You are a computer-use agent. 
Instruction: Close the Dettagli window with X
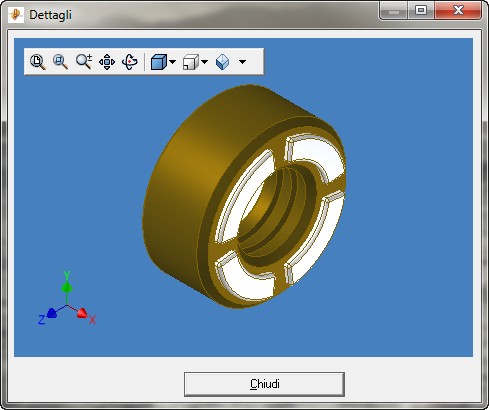pos(458,10)
